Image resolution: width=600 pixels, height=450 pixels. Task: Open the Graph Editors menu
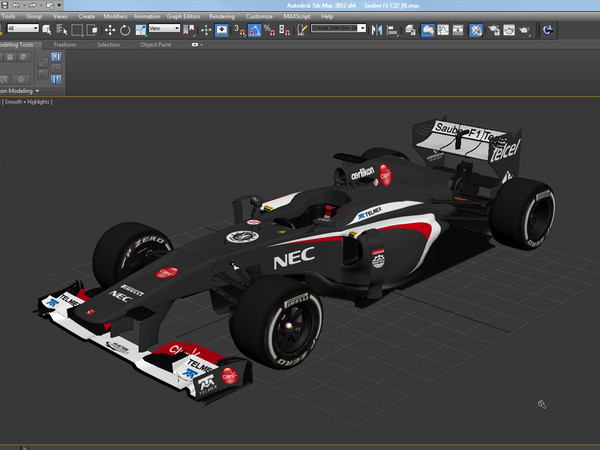tap(183, 16)
